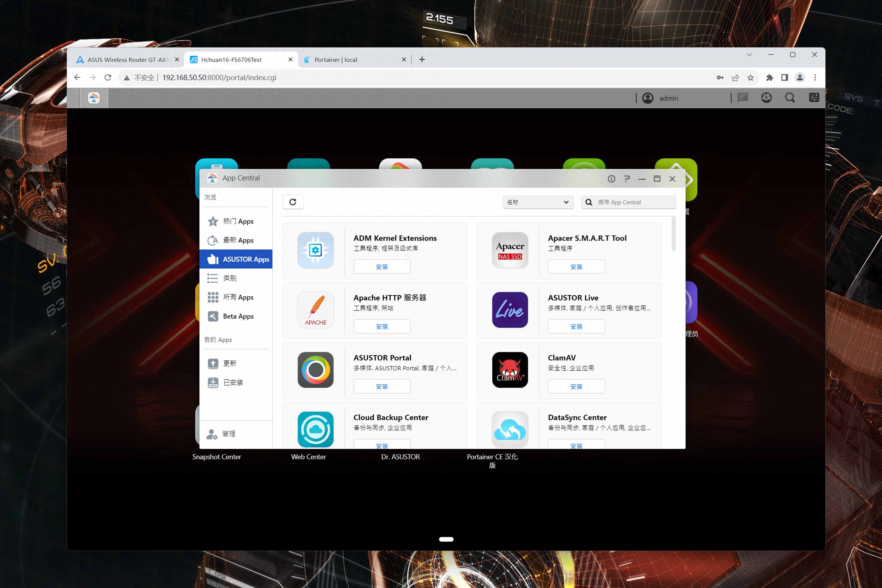Viewport: 882px width, 588px height.
Task: Expand Chrome tab search chevron
Action: pos(749,55)
